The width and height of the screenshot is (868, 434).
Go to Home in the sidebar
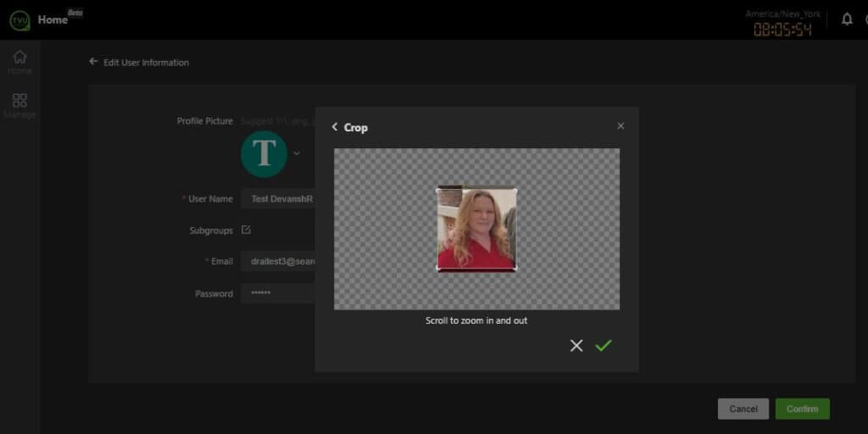(x=19, y=62)
